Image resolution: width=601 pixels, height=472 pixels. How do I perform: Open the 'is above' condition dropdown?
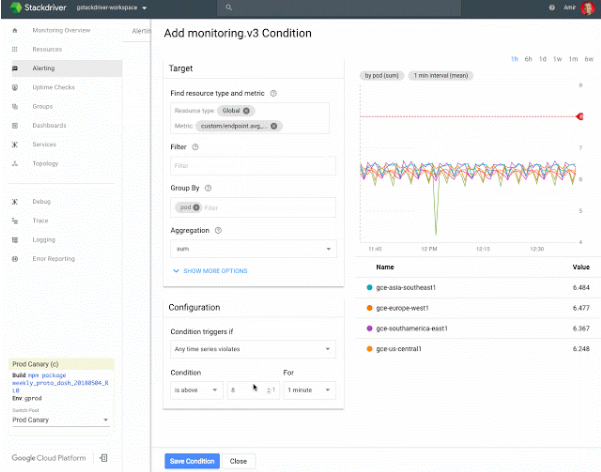pos(196,390)
